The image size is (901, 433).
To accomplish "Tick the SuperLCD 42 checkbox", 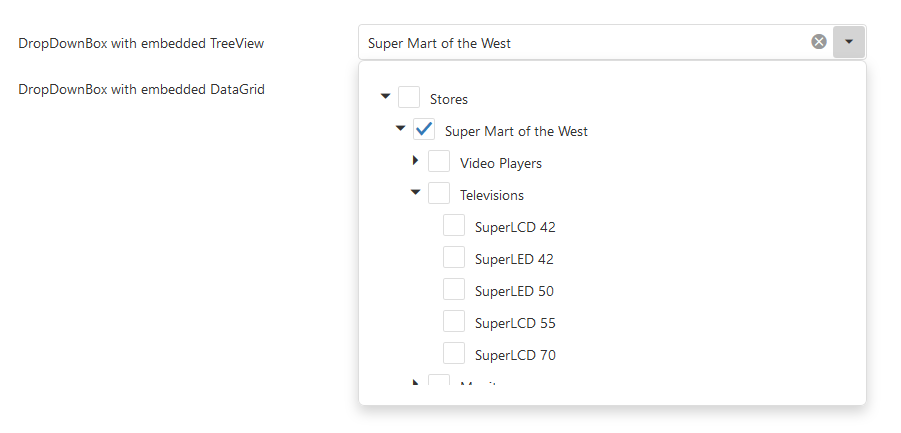I will [x=454, y=226].
